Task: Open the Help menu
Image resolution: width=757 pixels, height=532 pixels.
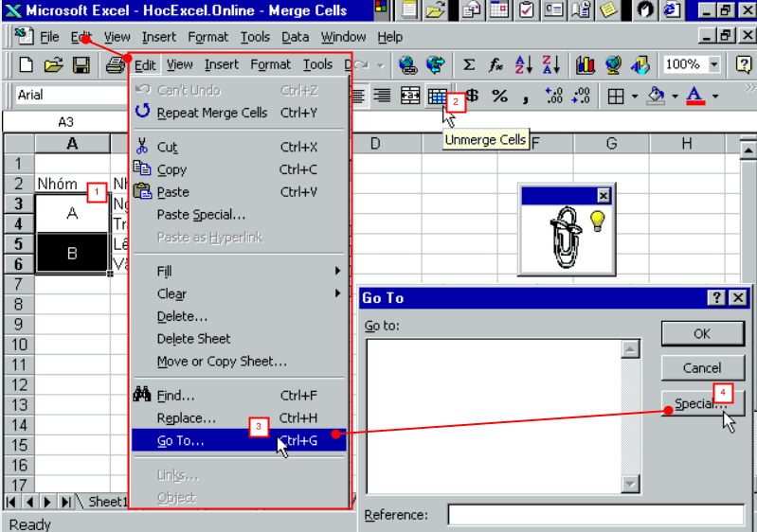Action: point(389,37)
